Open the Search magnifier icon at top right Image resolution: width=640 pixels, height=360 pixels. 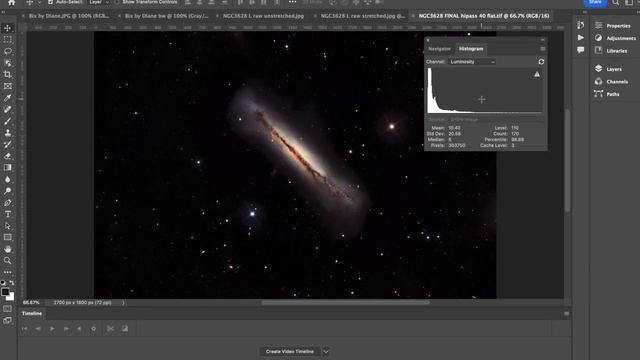(x=616, y=2)
